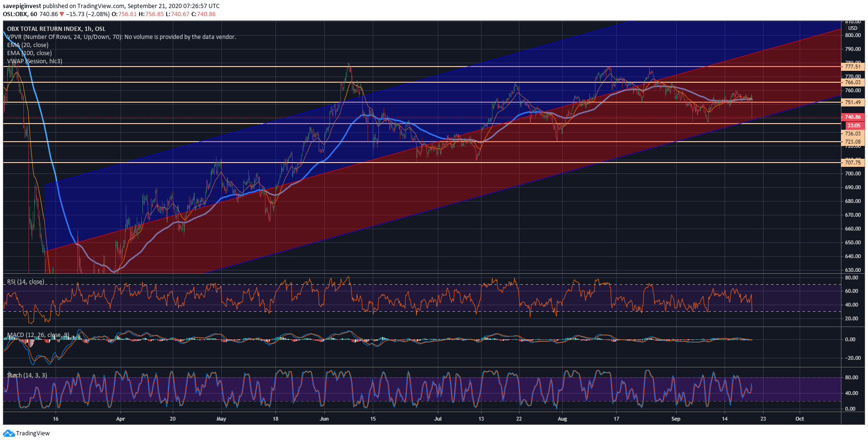Select the OBX TOTAL RETURN INDEX chart title
868x442 pixels.
click(56, 29)
